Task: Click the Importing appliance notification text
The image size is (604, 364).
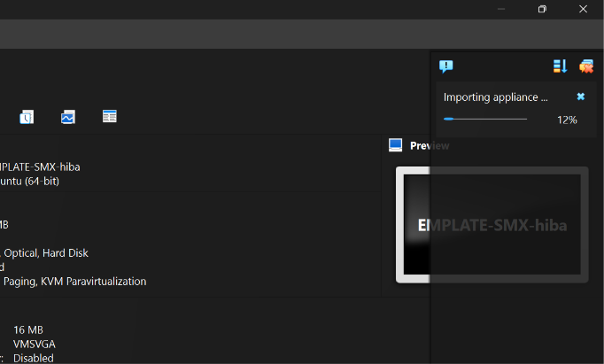Action: point(495,97)
